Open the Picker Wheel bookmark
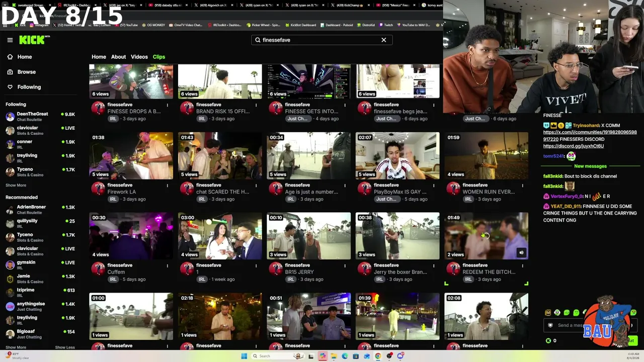 point(264,25)
